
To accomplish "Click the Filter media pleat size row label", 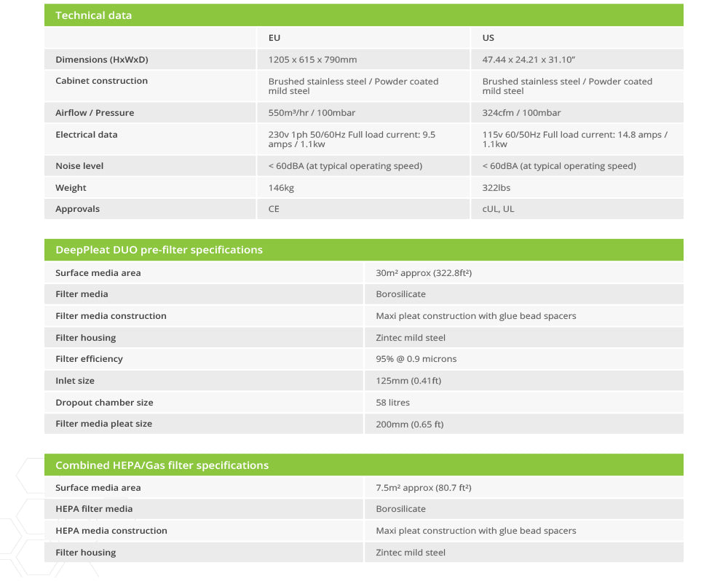I will coord(104,424).
